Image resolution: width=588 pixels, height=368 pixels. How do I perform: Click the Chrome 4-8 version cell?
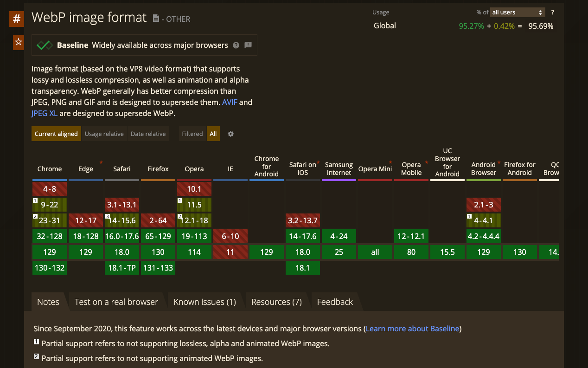pos(50,189)
